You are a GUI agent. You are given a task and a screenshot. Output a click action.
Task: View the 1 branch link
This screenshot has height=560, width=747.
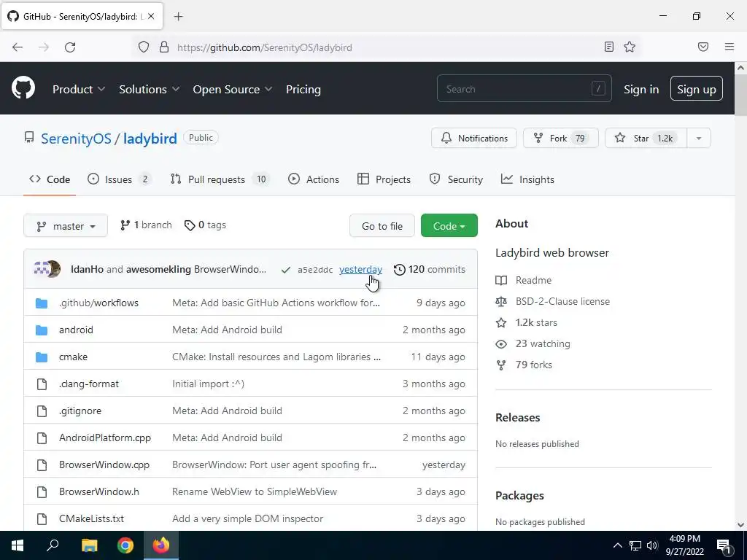pyautogui.click(x=146, y=225)
